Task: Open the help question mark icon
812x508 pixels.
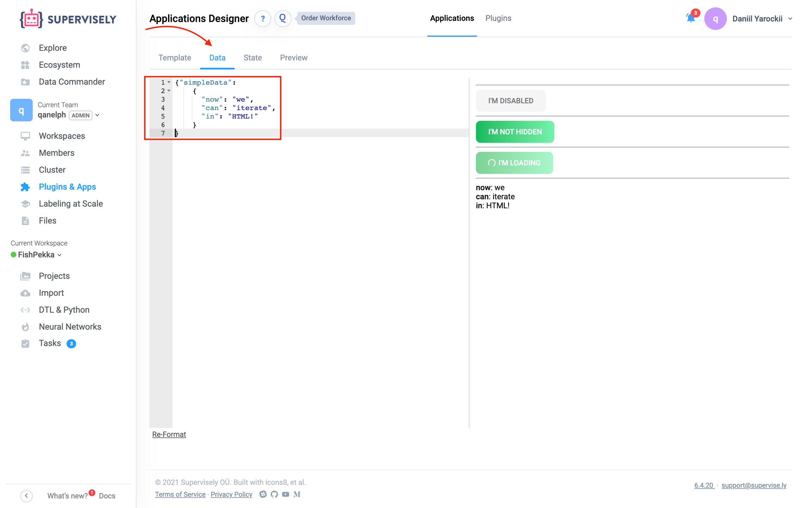Action: (x=263, y=18)
